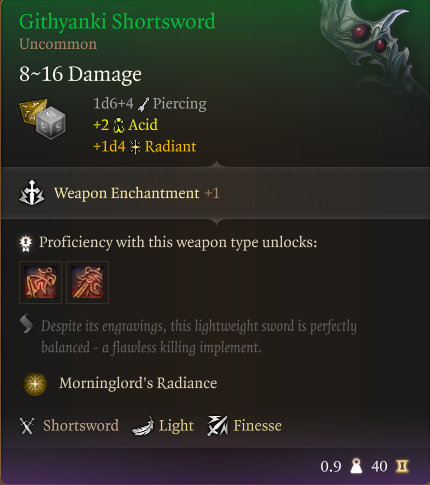Click the Piercing damage type icon
The width and height of the screenshot is (430, 485).
(x=143, y=104)
